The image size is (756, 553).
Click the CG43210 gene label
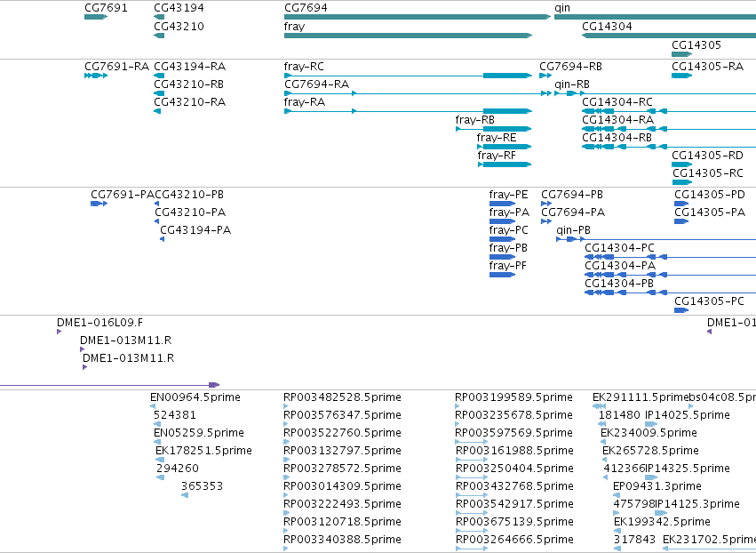[179, 26]
